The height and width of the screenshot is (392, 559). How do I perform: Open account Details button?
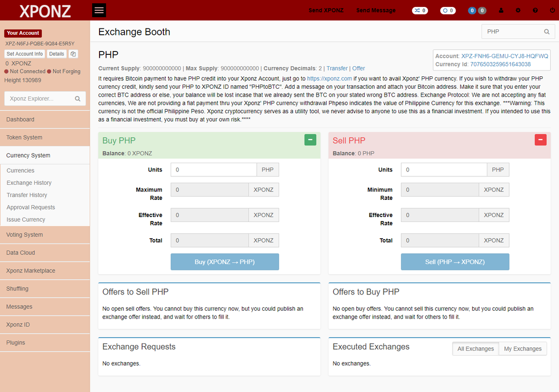[x=57, y=54]
